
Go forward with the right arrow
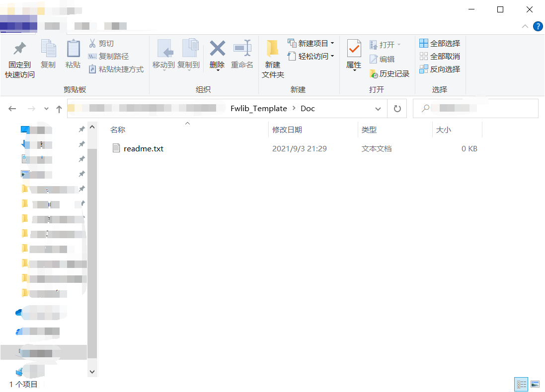pos(31,109)
